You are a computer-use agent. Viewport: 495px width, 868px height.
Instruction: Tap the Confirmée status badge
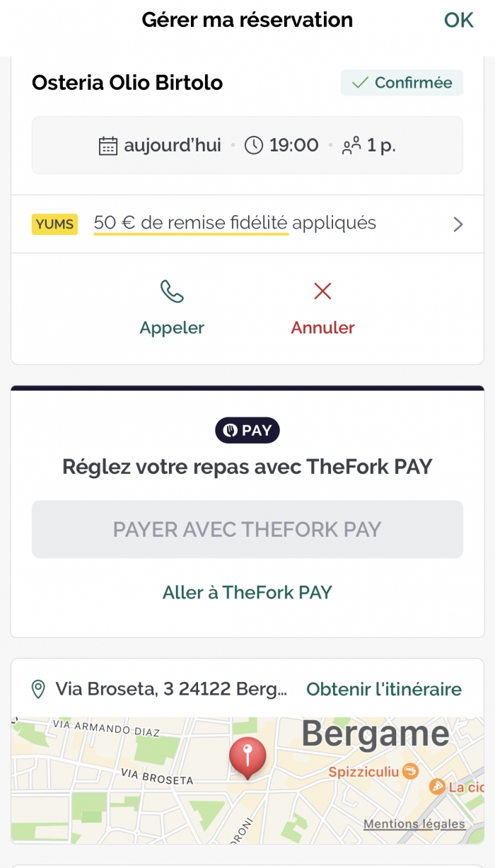pos(402,83)
